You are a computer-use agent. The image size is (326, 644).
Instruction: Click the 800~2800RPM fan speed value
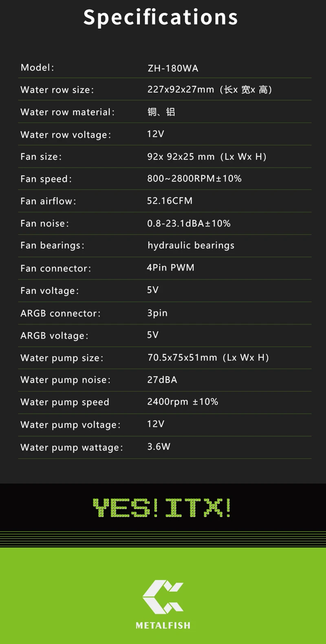(194, 179)
